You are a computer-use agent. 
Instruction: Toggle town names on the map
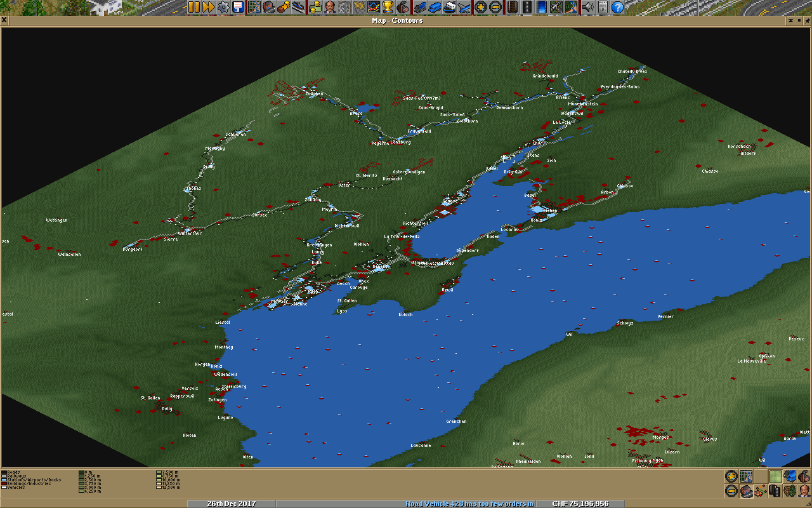[x=746, y=491]
